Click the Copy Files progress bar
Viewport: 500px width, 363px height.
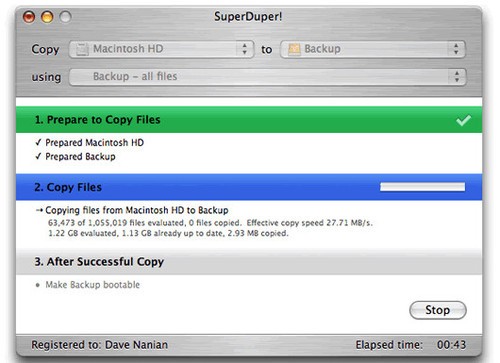coord(422,187)
